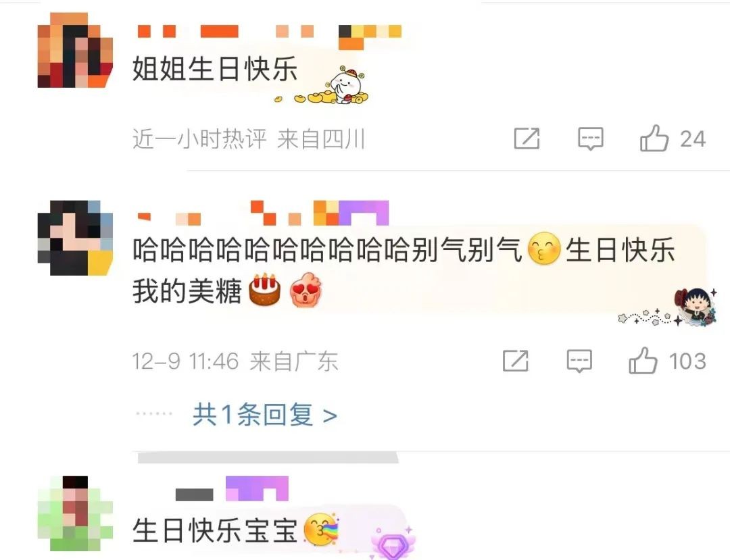This screenshot has width=730, height=560.
Task: Repost the comment from 广东
Action: point(515,361)
